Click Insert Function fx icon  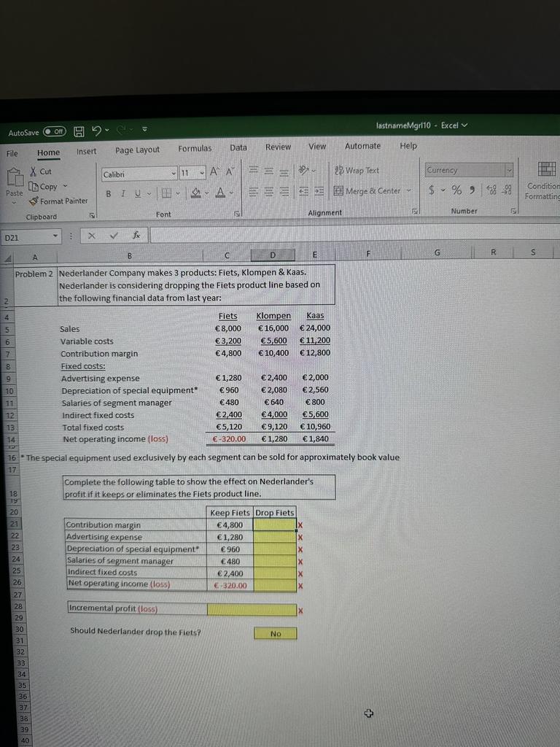tap(136, 235)
